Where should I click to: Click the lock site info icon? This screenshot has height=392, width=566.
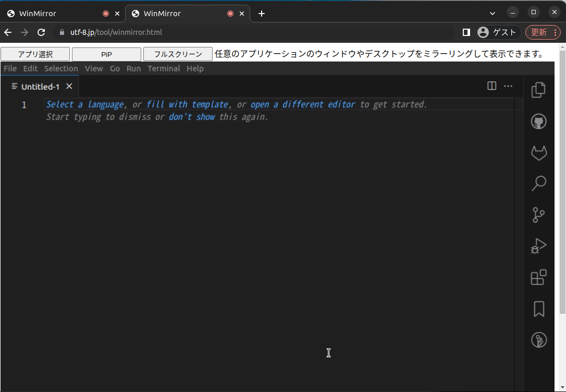pos(62,32)
